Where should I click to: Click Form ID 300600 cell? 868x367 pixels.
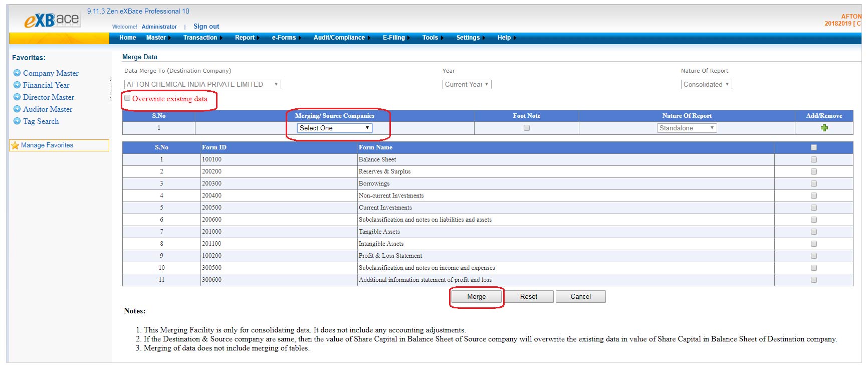279,280
